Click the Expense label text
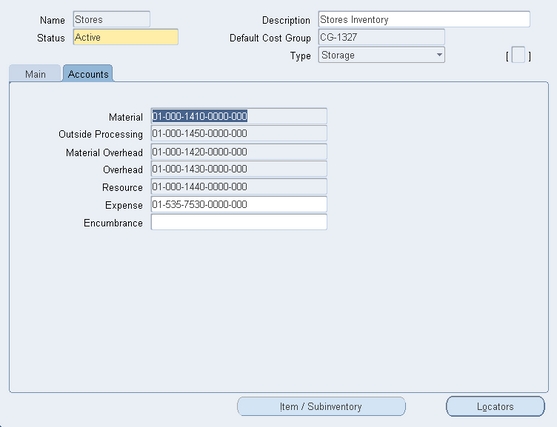Screen dimensions: 557x427 [x=124, y=205]
